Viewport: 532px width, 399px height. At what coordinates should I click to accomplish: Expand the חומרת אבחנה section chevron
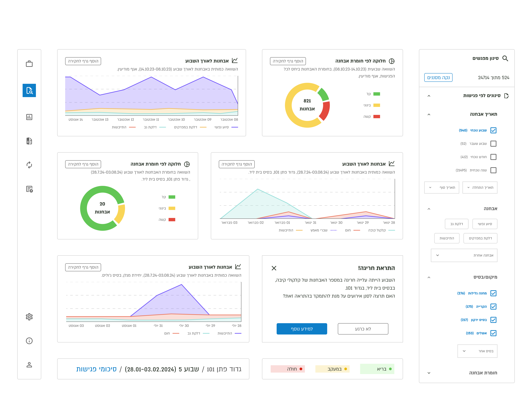[x=429, y=373]
